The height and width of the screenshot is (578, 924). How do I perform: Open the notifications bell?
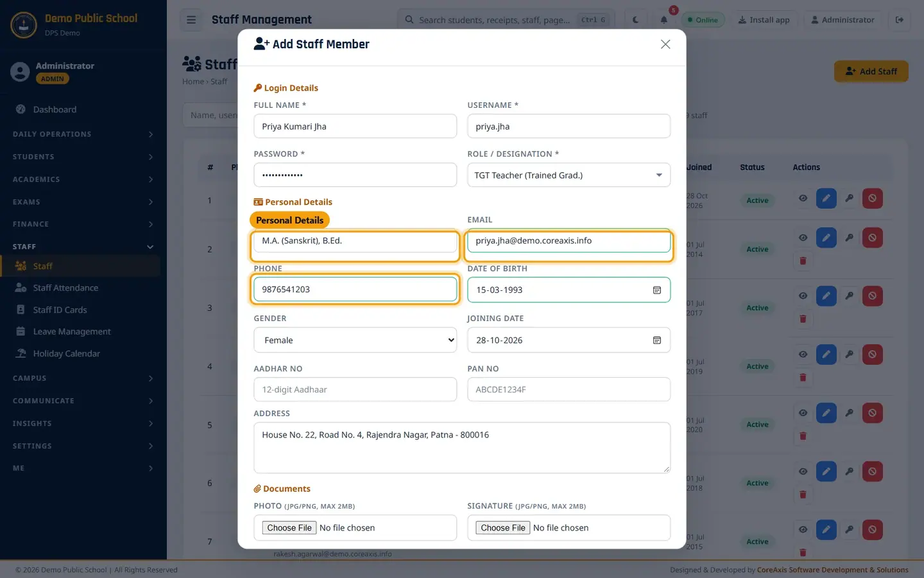tap(664, 20)
